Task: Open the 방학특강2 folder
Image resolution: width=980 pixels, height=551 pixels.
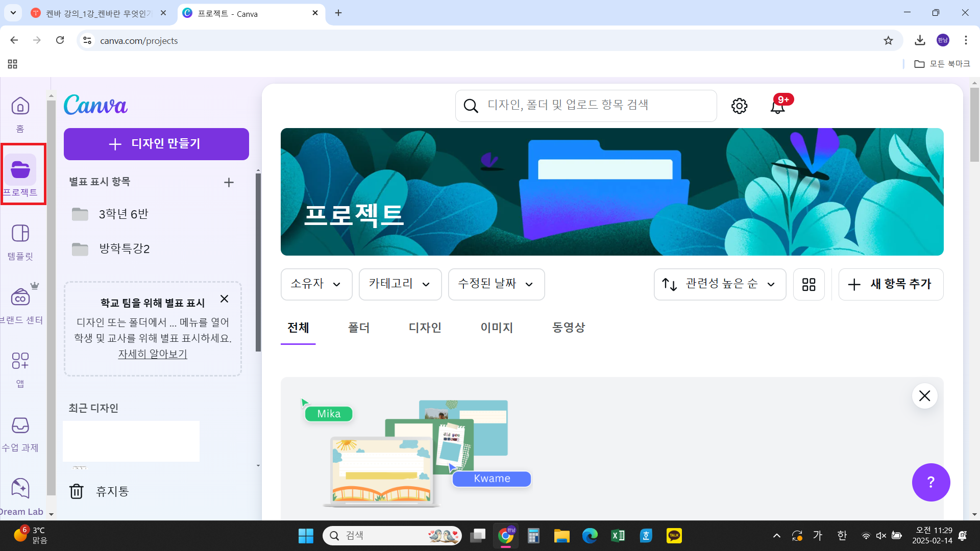Action: [x=153, y=249]
